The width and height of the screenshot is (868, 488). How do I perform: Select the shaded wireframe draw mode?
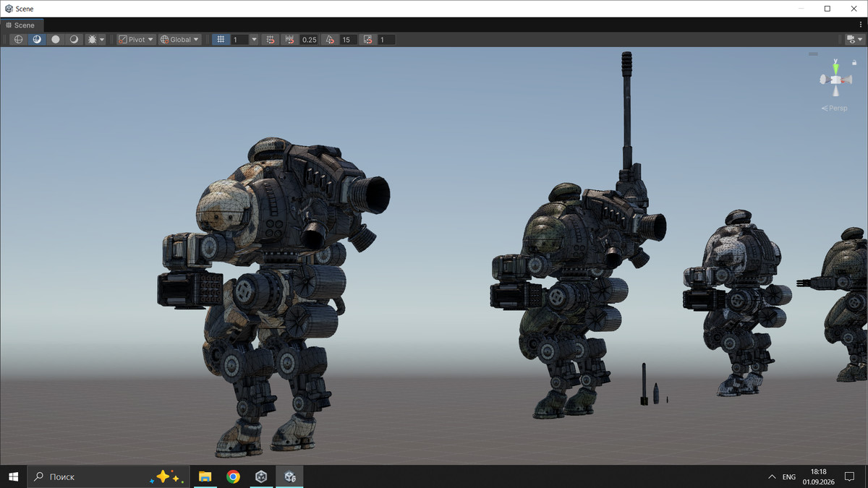[37, 40]
